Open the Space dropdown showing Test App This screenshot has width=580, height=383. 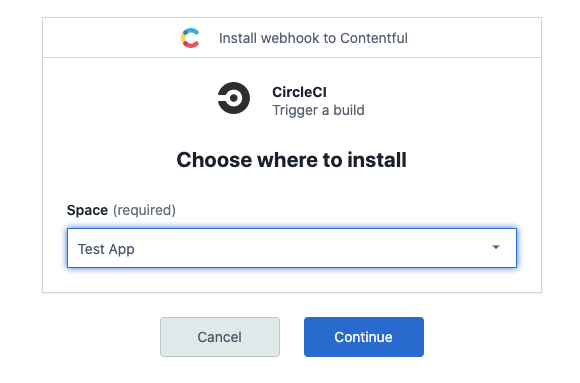pyautogui.click(x=292, y=248)
